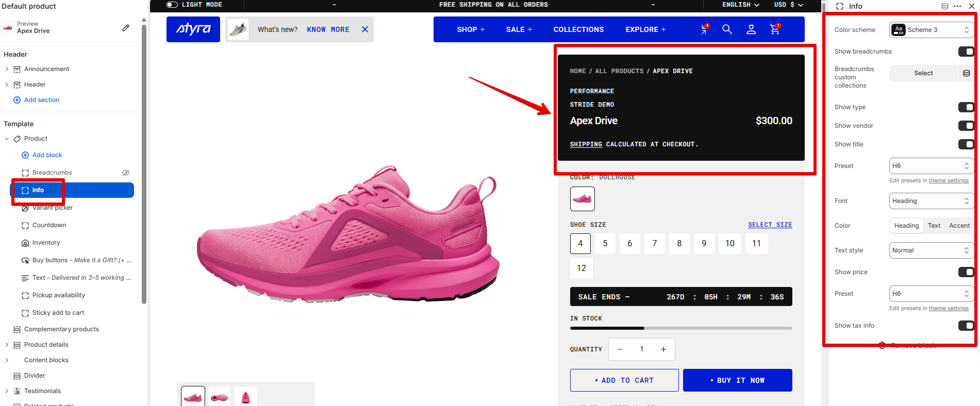Open the EXPLORE menu

point(645,29)
